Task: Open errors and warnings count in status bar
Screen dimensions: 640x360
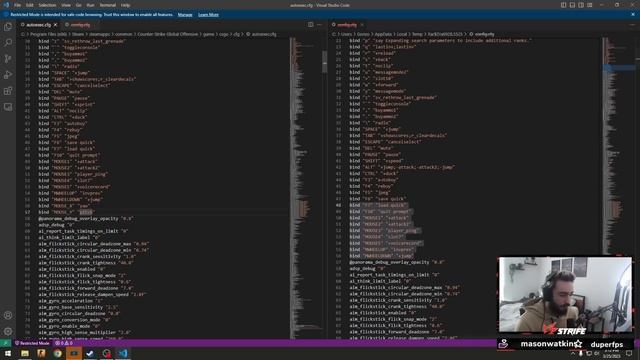Action: point(64,343)
